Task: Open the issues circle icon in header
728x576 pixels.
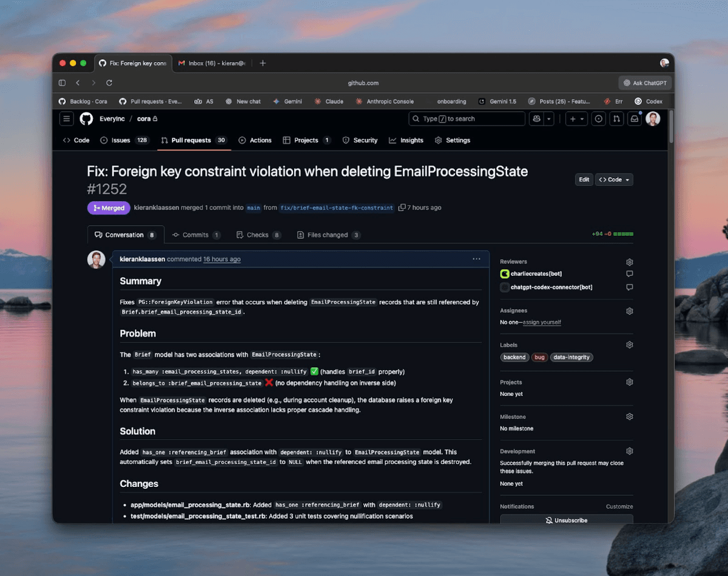Action: click(x=599, y=119)
